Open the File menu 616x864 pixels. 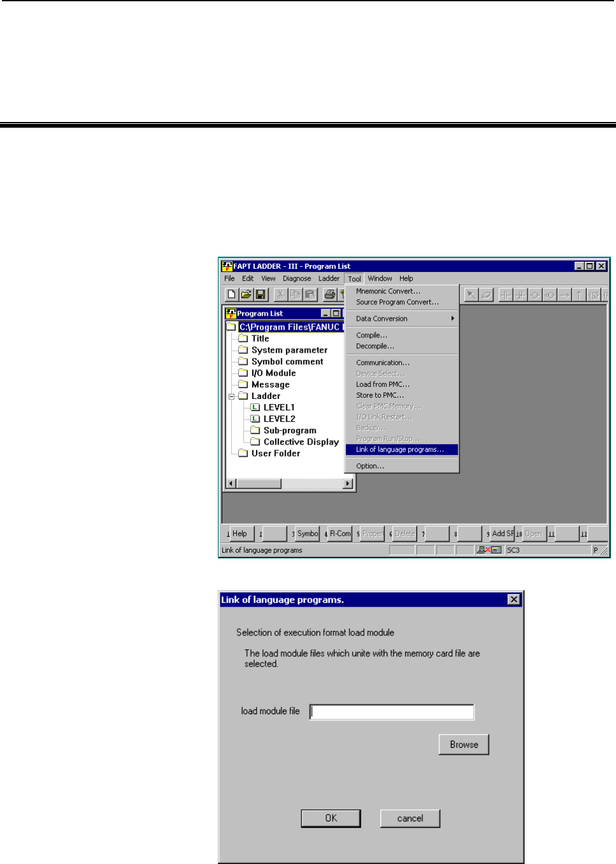pos(229,278)
